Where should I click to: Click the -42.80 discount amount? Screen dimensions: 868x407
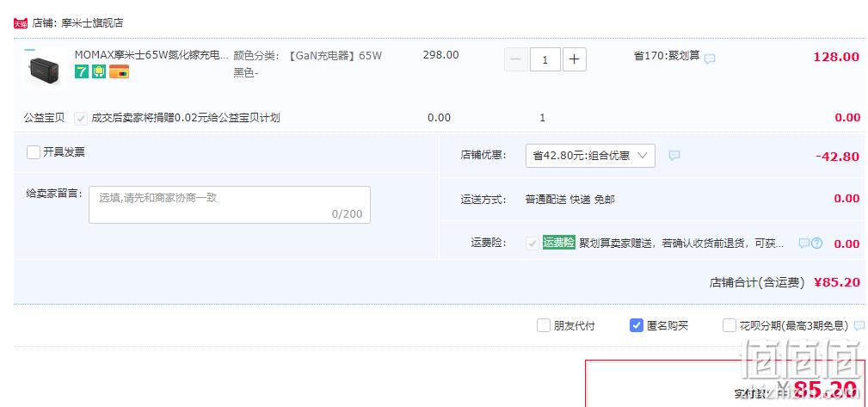point(837,156)
